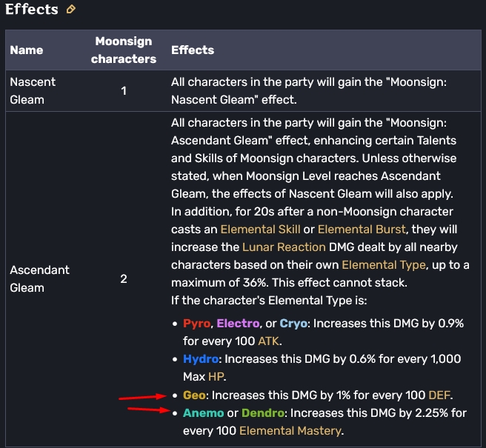
Task: Open the Geo element link
Action: click(x=194, y=394)
